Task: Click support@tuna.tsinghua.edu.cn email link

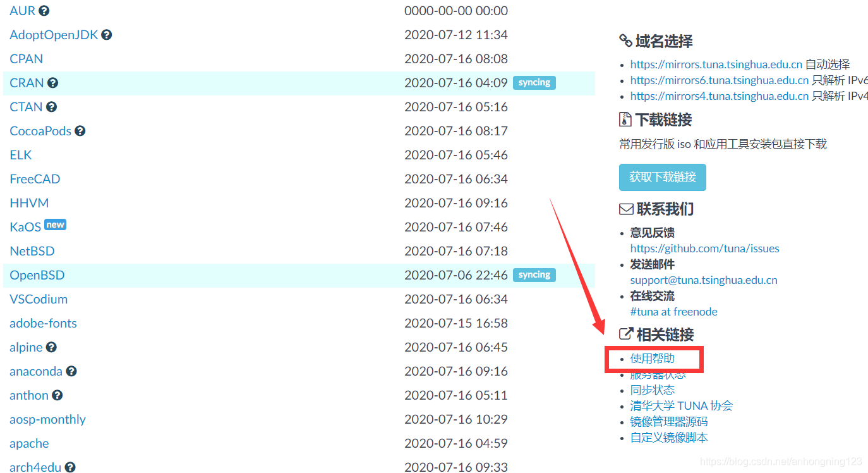Action: tap(704, 280)
